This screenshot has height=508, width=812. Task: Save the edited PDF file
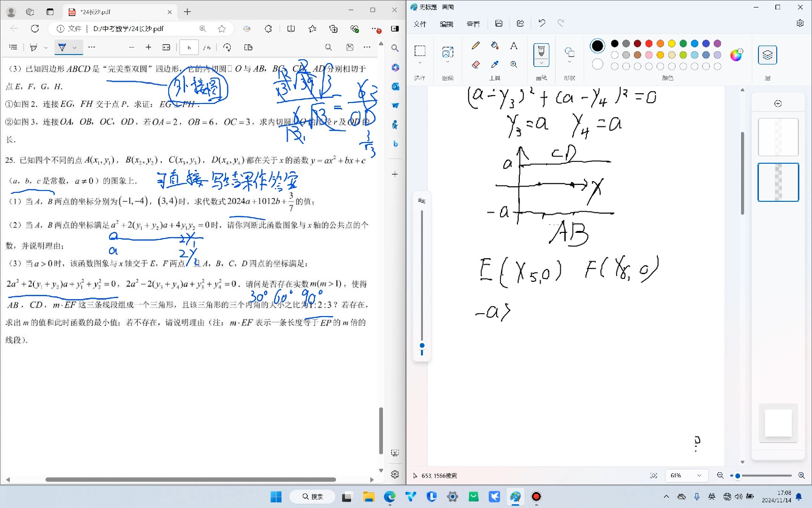coord(350,47)
